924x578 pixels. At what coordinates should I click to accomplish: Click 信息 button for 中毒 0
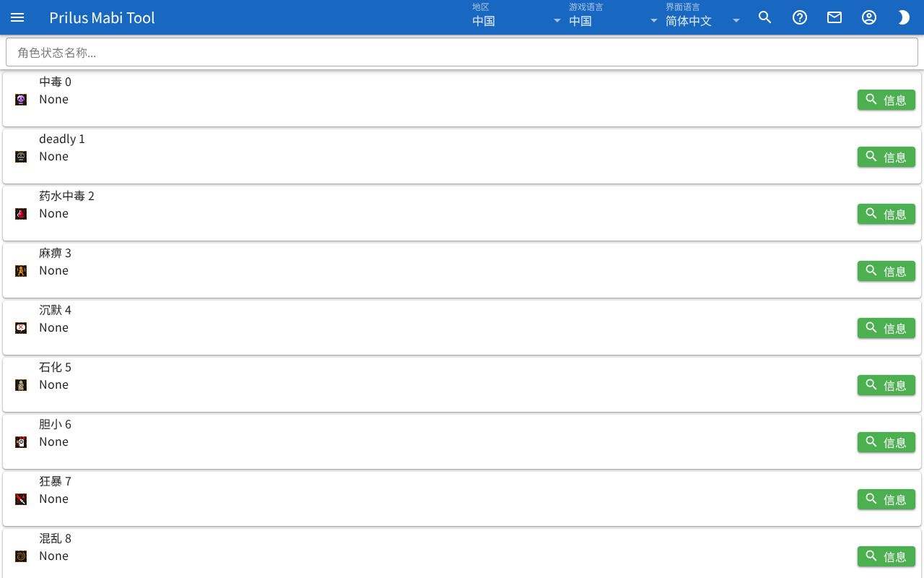coord(886,100)
